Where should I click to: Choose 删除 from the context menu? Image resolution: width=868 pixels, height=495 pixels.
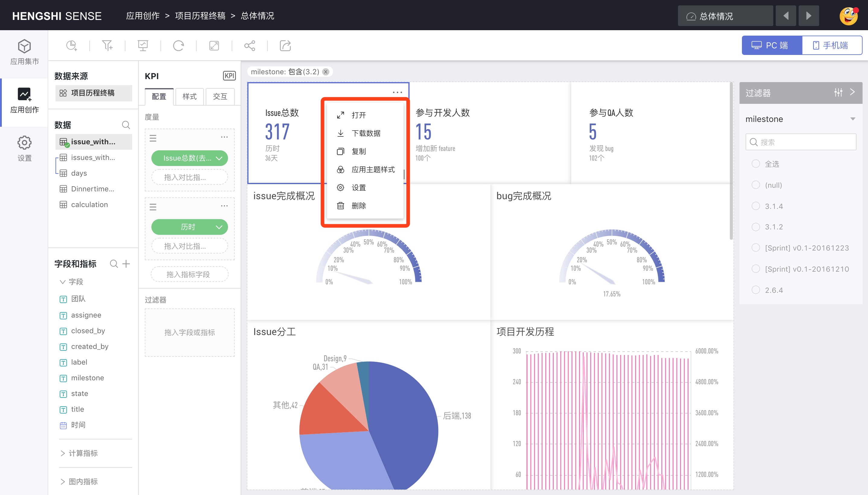click(365, 205)
